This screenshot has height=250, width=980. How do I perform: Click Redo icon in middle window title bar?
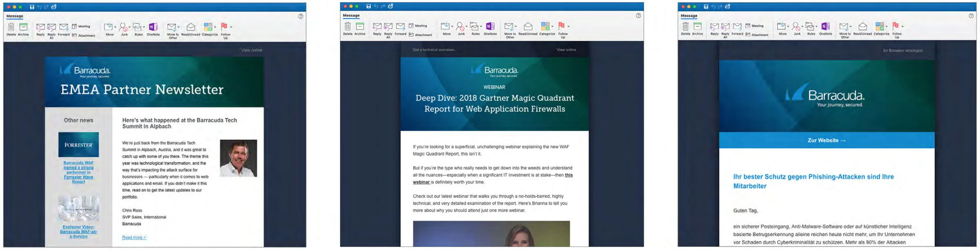383,6
